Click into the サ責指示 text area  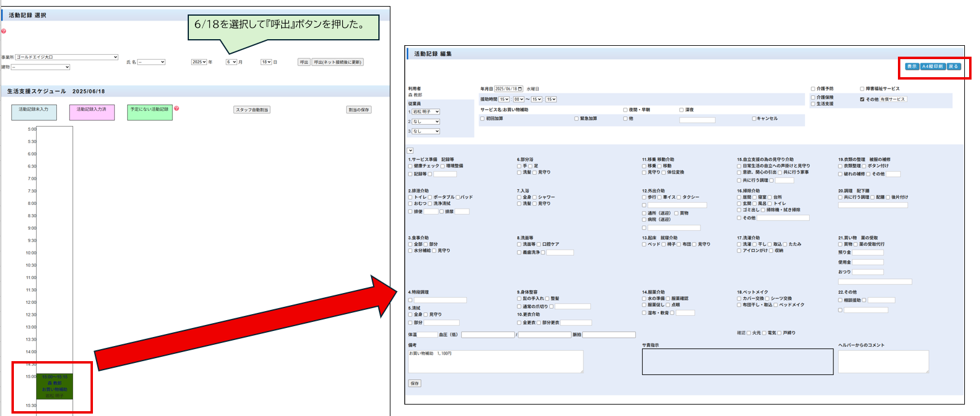pyautogui.click(x=737, y=362)
